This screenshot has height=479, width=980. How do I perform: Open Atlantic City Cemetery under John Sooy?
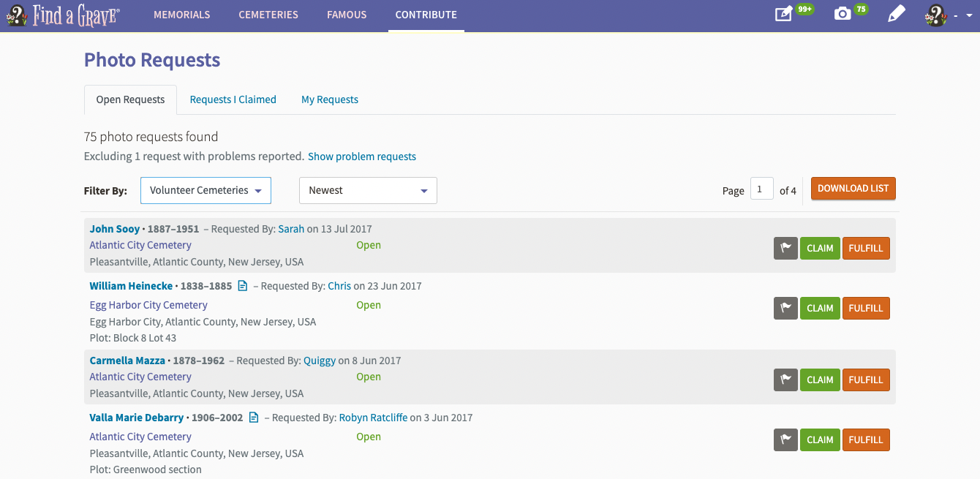[140, 245]
